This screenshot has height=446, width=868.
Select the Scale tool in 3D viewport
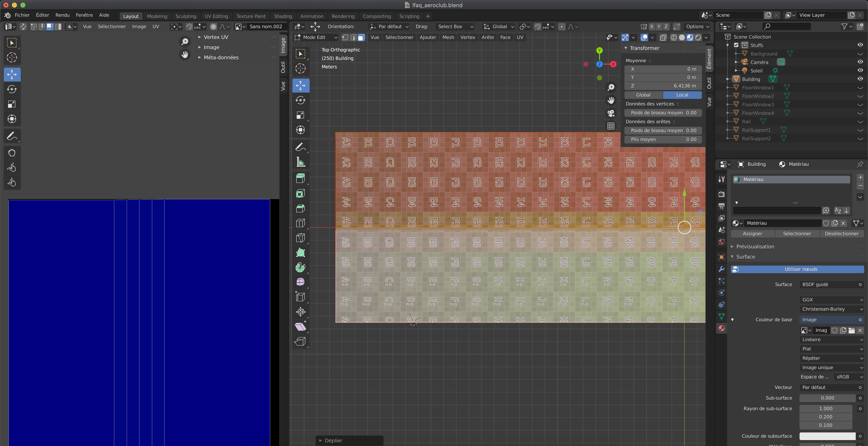point(300,115)
